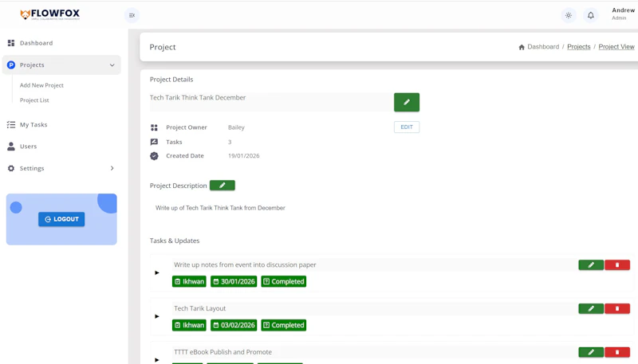
Task: Edit the Tech Tarik Layout task
Action: click(x=591, y=309)
